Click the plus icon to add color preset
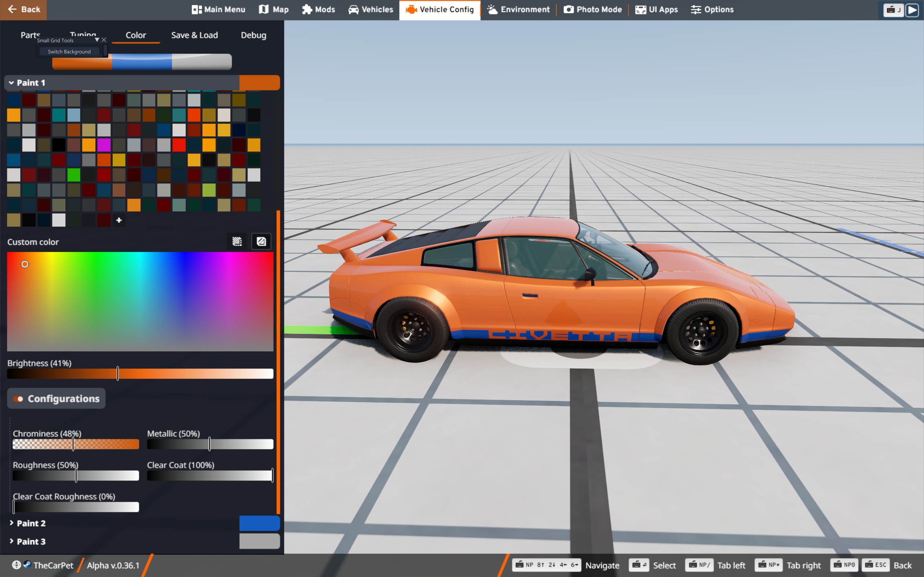Viewport: 924px width, 577px height. (x=119, y=220)
